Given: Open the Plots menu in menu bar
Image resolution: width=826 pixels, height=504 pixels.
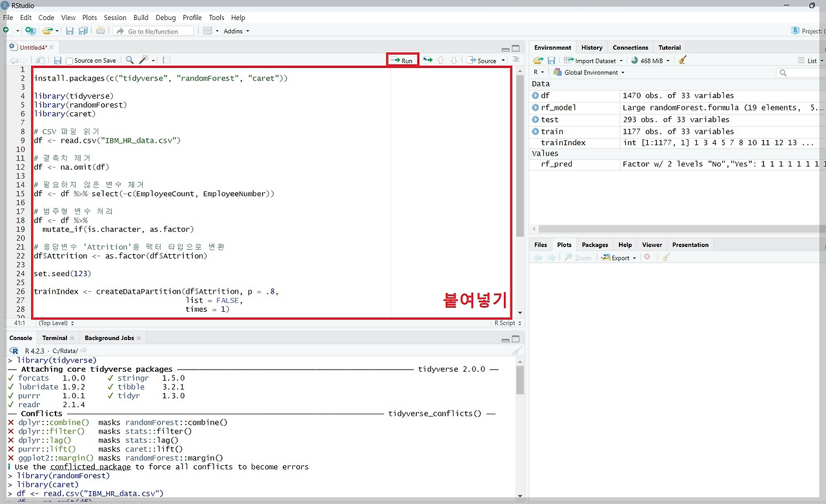Looking at the screenshot, I should [90, 17].
